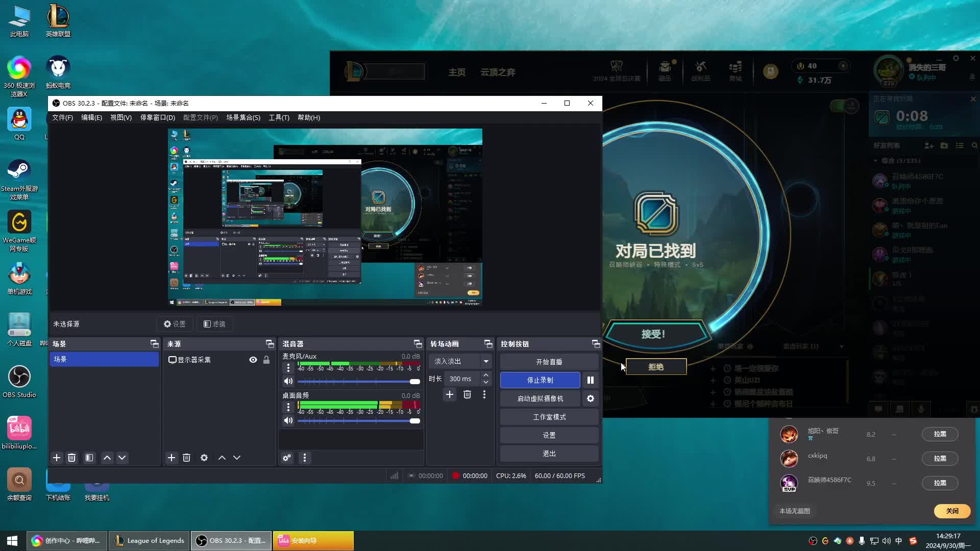This screenshot has height=551, width=980.
Task: Open 停靠窗口(D) menu
Action: click(157, 117)
